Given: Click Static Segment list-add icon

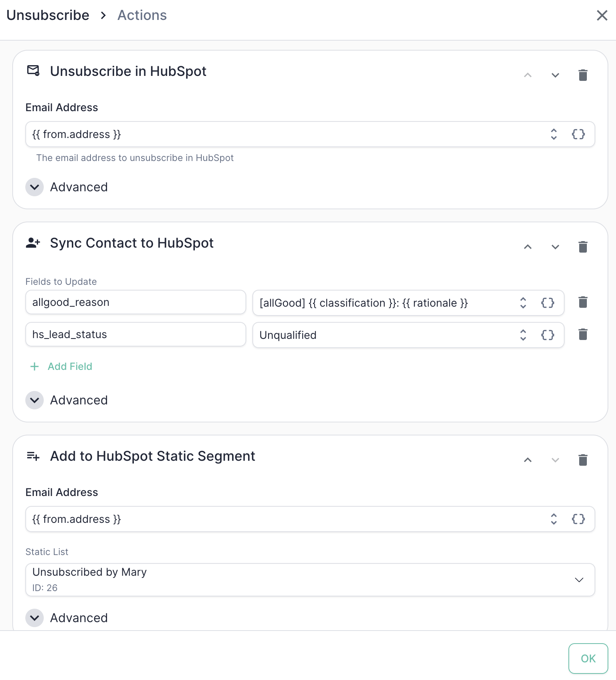Looking at the screenshot, I should point(33,456).
